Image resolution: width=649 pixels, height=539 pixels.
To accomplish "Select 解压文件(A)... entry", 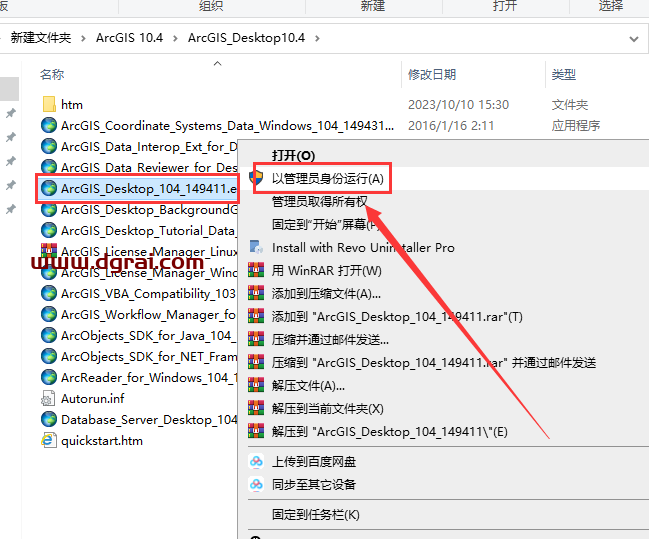I will pos(308,385).
